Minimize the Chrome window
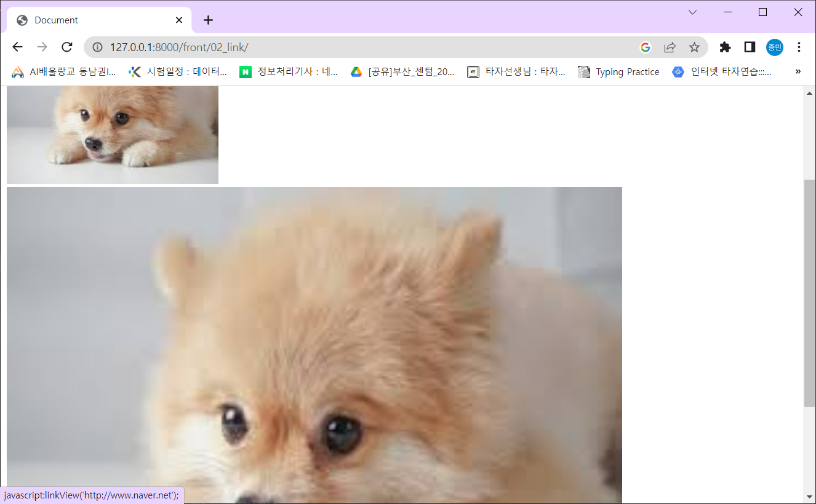816x504 pixels. pyautogui.click(x=728, y=12)
